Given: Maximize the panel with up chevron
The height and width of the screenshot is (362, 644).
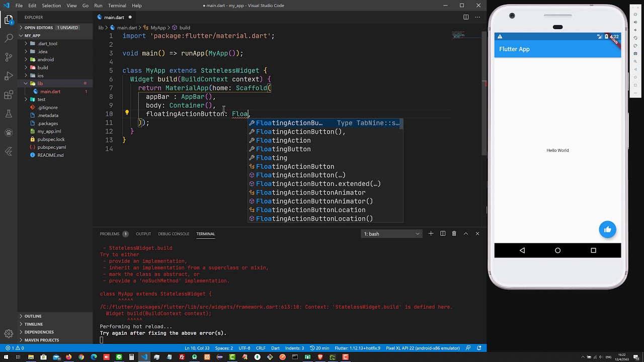Looking at the screenshot, I should tap(466, 234).
